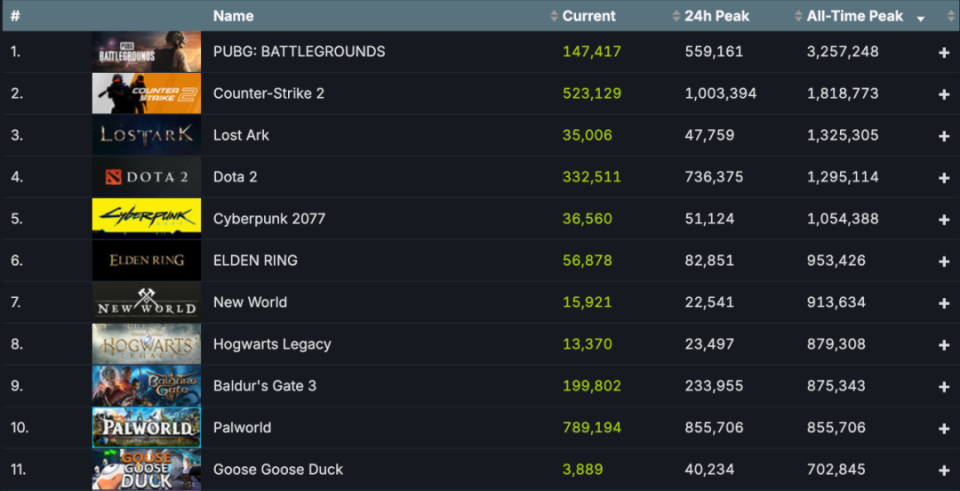Add Dota 2 with the plus icon
Screen dimensions: 960x491
(943, 178)
